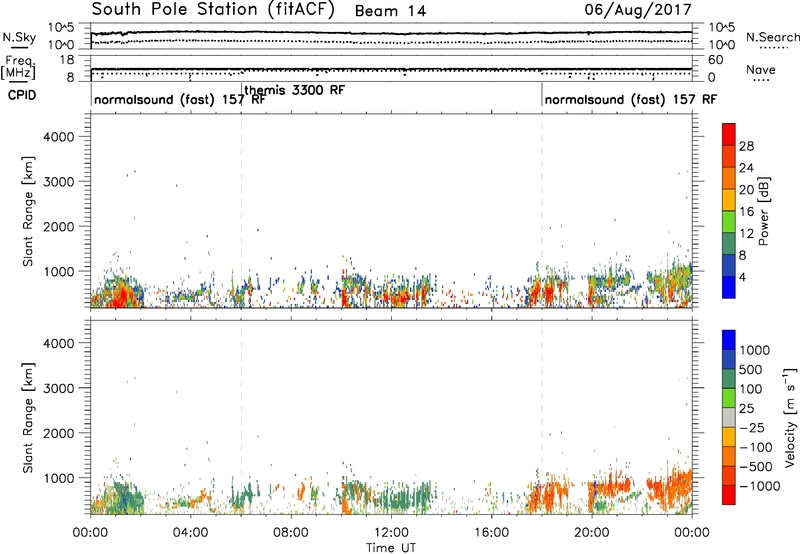Click the red top segment of the power colorbar
800x554 pixels.
[x=729, y=134]
